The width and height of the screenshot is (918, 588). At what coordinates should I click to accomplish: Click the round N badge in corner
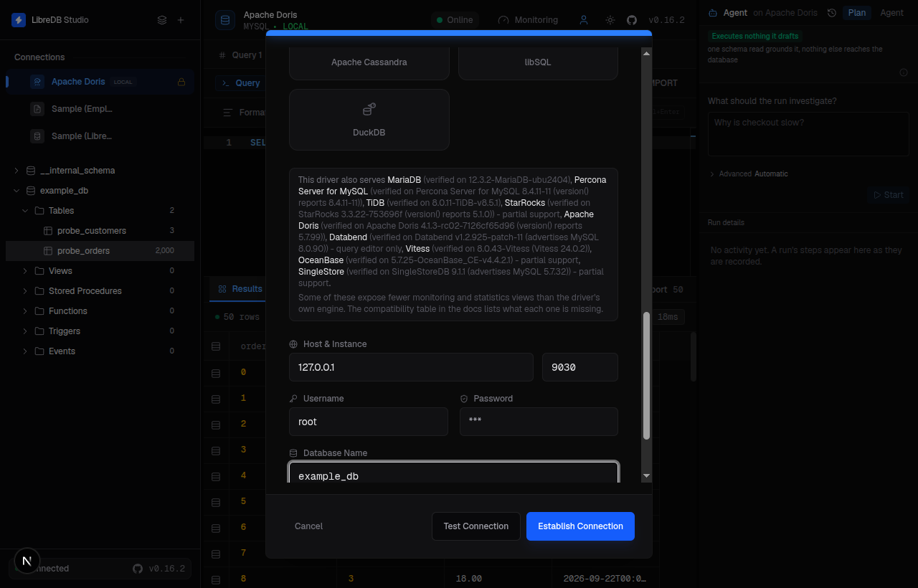[27, 561]
